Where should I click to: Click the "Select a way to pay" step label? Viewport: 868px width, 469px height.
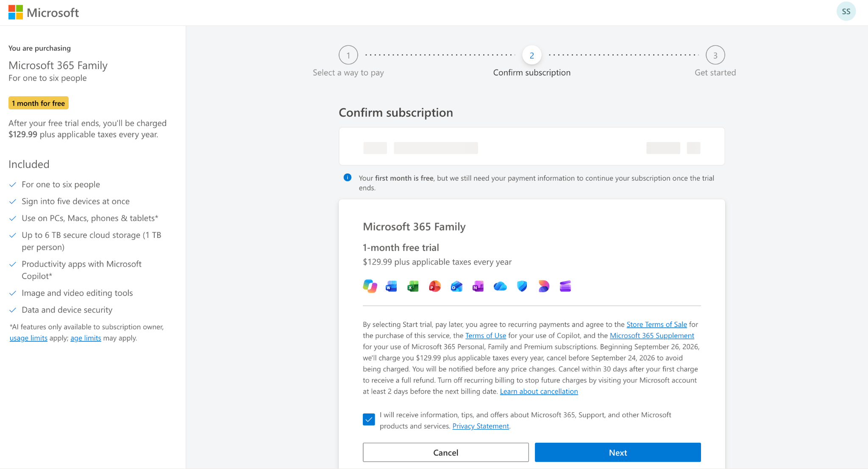[x=348, y=73]
